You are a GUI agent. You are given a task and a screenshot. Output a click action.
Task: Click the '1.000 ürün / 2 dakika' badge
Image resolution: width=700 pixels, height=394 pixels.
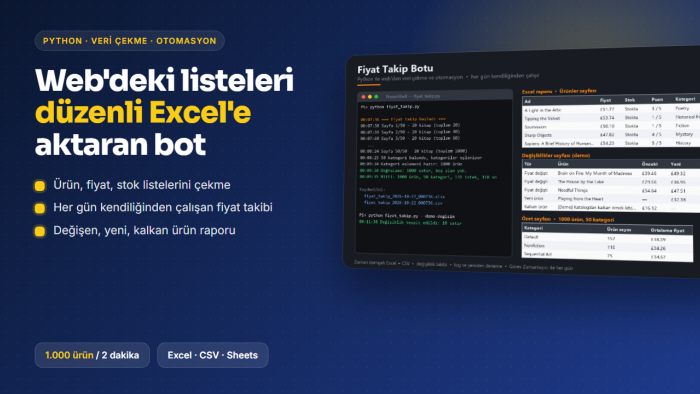point(92,355)
